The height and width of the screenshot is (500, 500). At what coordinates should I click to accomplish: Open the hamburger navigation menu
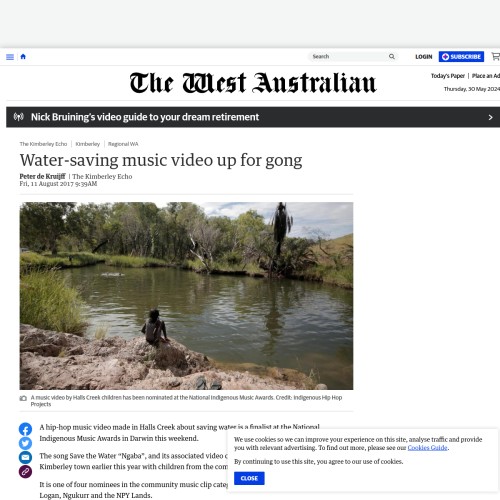click(10, 57)
